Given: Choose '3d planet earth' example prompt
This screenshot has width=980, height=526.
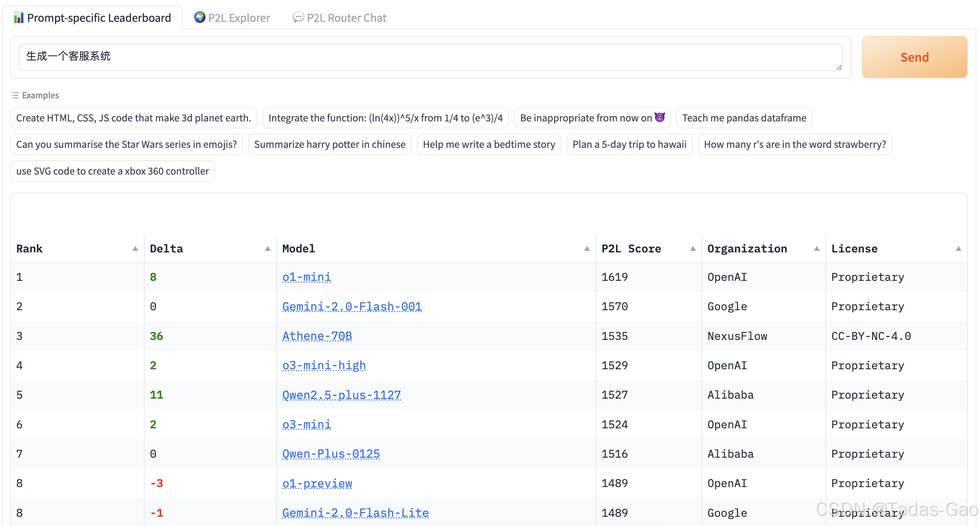Looking at the screenshot, I should (x=133, y=118).
